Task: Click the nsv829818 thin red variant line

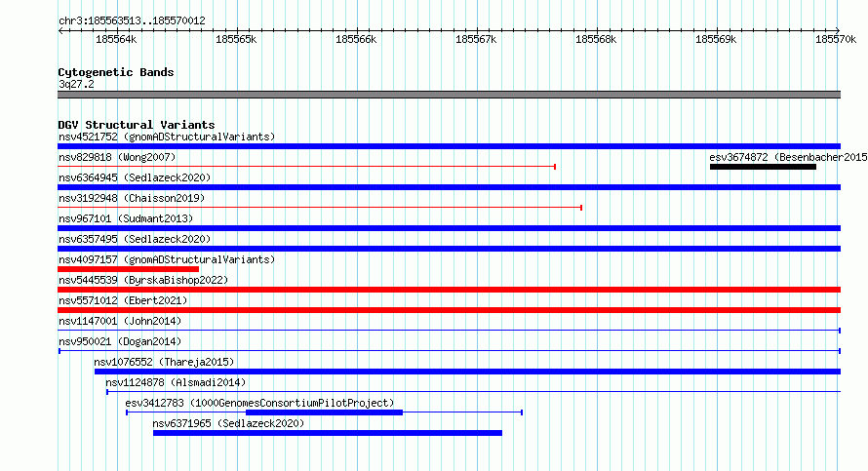Action: [x=306, y=167]
